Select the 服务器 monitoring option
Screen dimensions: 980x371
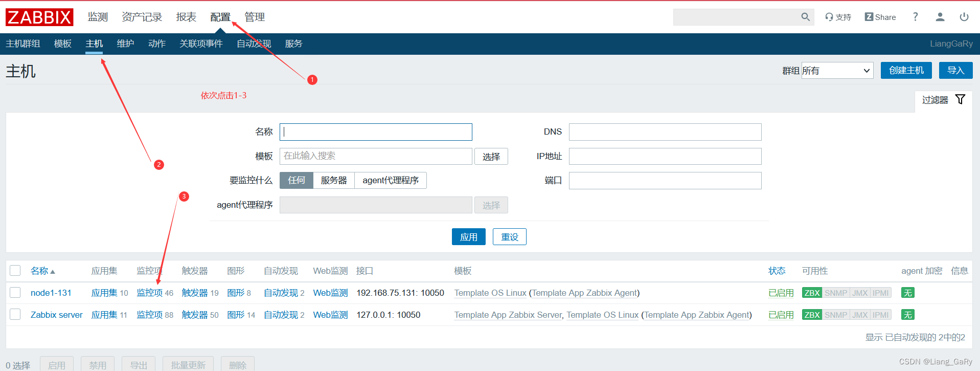pyautogui.click(x=334, y=180)
